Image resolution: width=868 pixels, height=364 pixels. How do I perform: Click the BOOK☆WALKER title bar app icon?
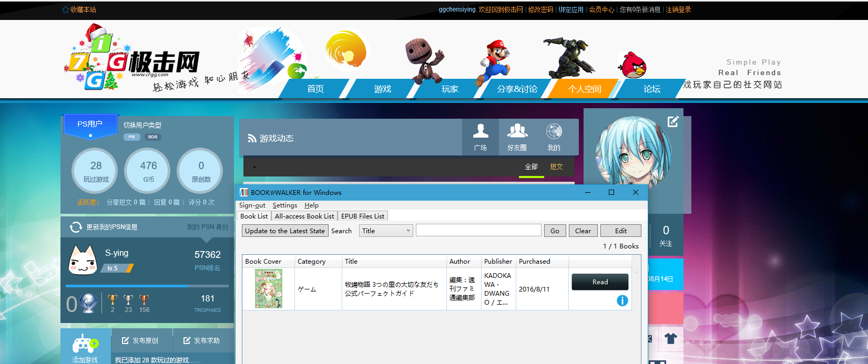[244, 192]
